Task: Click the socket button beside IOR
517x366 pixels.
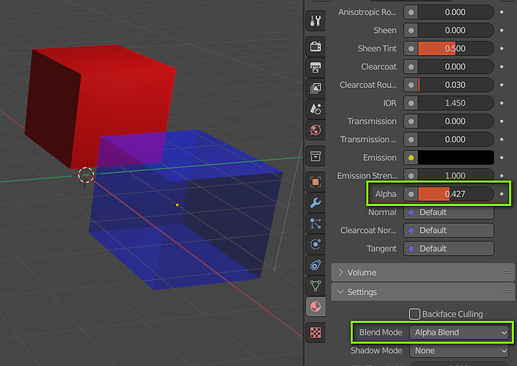Action: click(x=411, y=103)
